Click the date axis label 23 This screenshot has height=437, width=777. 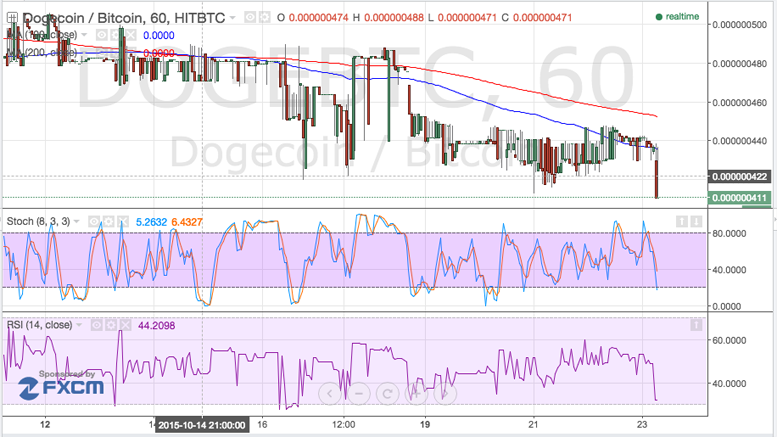coord(642,425)
